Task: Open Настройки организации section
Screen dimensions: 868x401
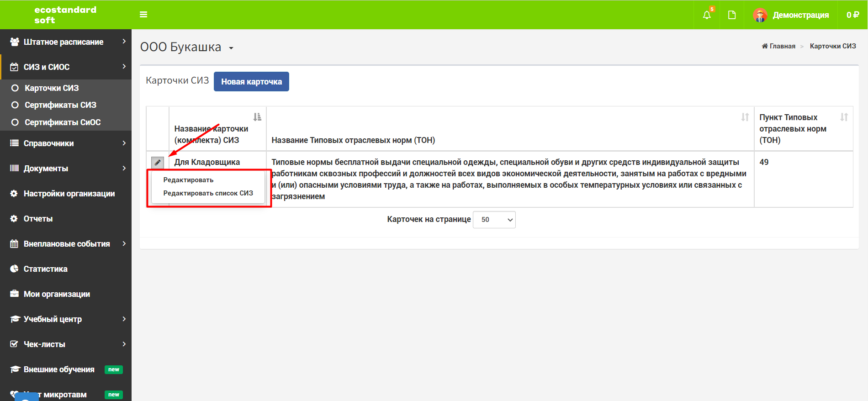Action: 66,193
